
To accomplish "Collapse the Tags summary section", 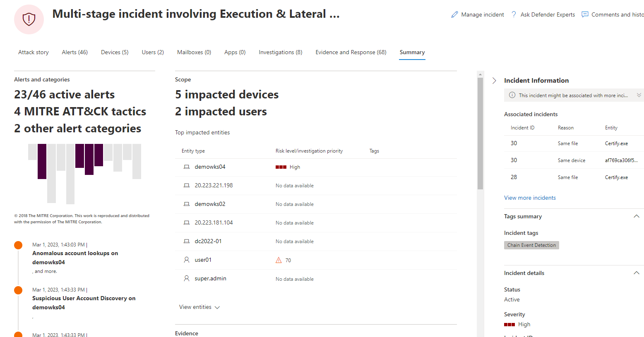I will point(637,216).
